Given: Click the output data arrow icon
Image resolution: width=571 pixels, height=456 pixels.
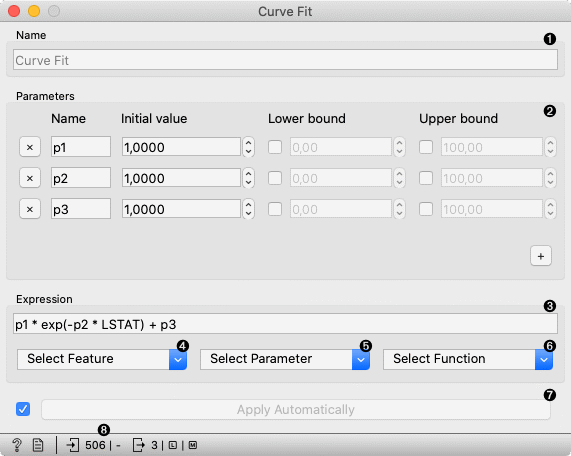Looking at the screenshot, I should [x=139, y=445].
